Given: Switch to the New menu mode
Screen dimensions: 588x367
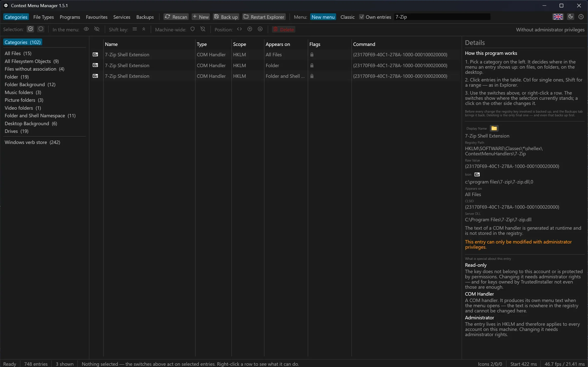Looking at the screenshot, I should pyautogui.click(x=323, y=17).
